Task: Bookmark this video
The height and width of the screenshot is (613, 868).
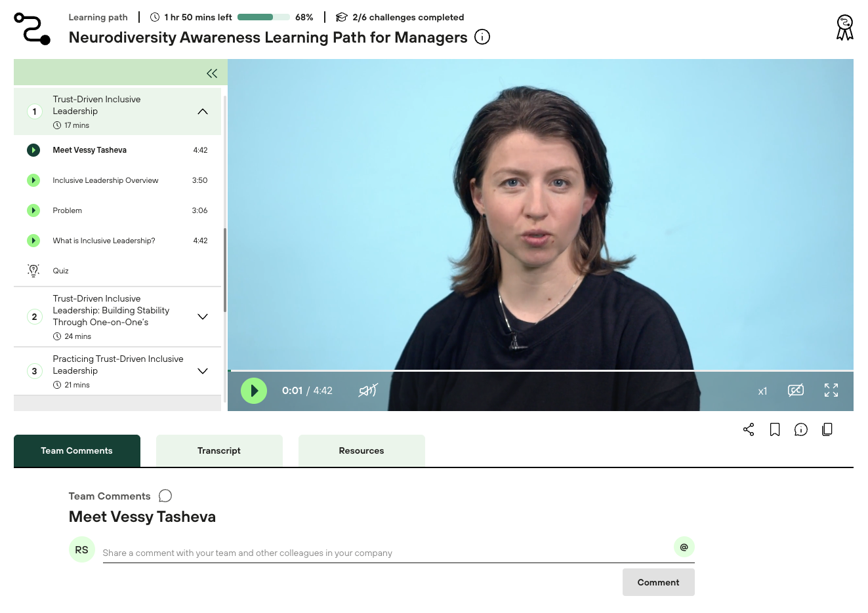Action: 775,429
